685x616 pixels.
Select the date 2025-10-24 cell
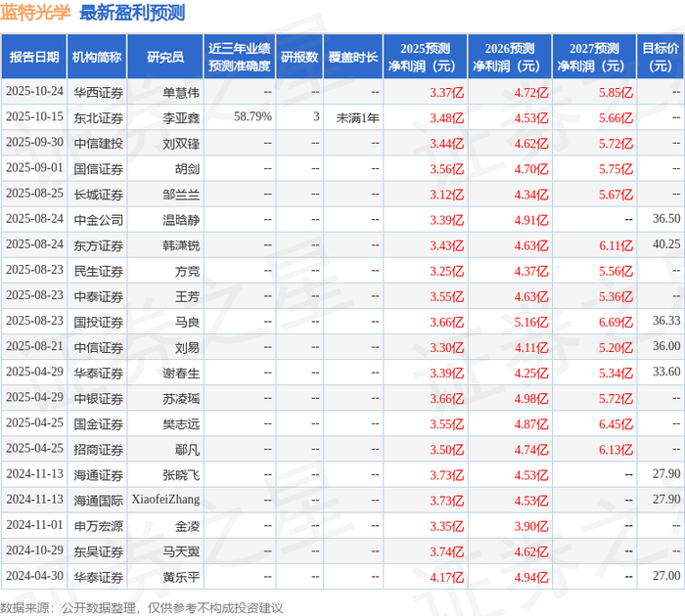[34, 92]
